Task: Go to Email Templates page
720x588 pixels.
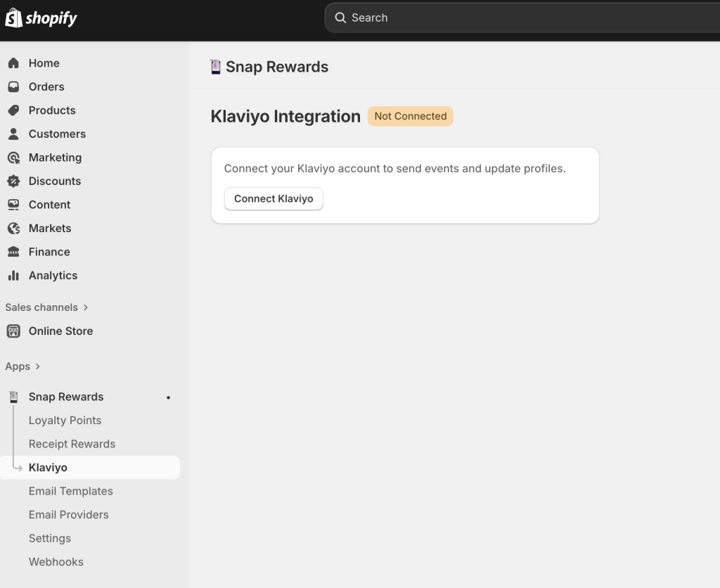Action: pos(70,491)
